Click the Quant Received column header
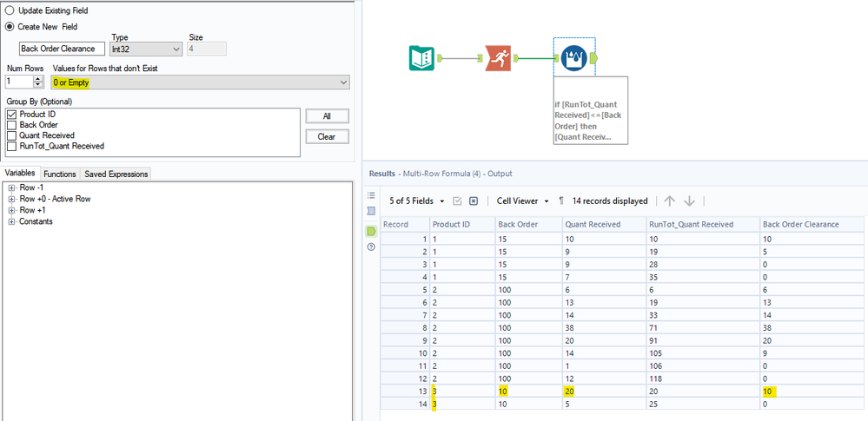This screenshot has height=421, width=868. coord(603,224)
